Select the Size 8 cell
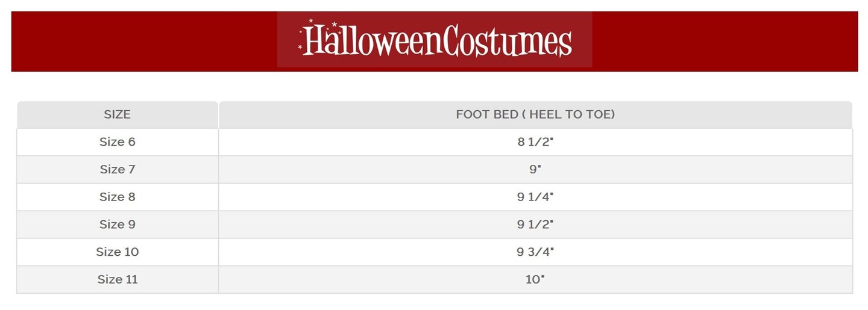Viewport: 868px width, 310px height. point(117,197)
